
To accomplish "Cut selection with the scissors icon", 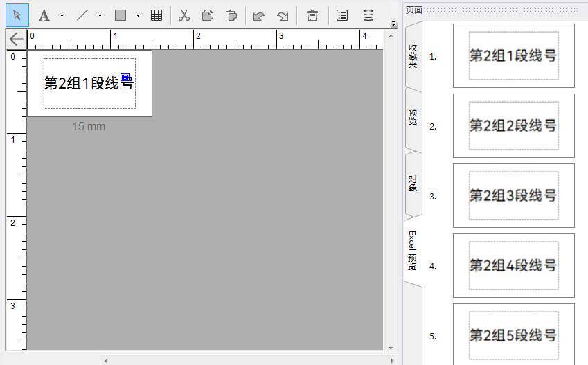I will coord(184,15).
